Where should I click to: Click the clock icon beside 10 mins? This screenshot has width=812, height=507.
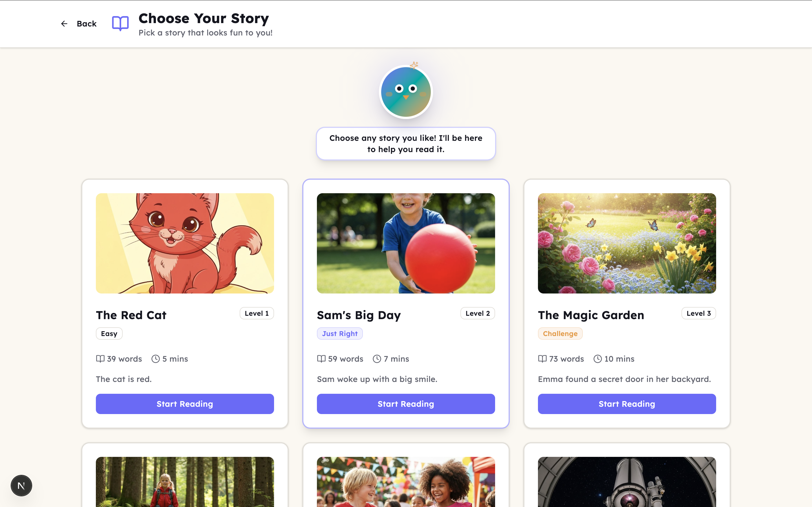click(598, 359)
